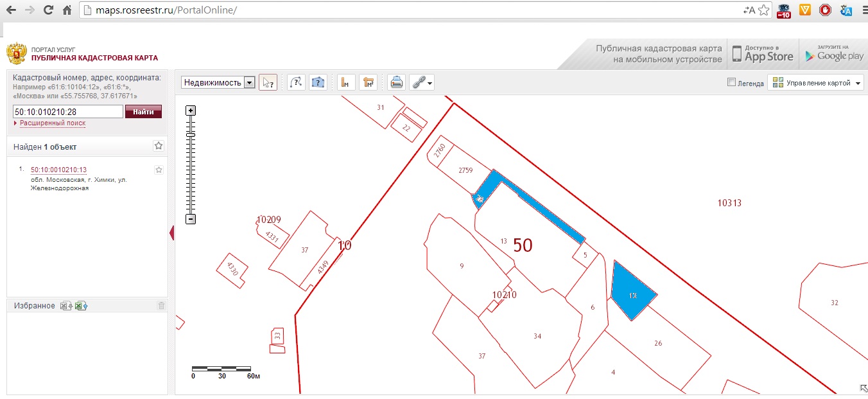Add all found objects to favorites

coord(159,146)
